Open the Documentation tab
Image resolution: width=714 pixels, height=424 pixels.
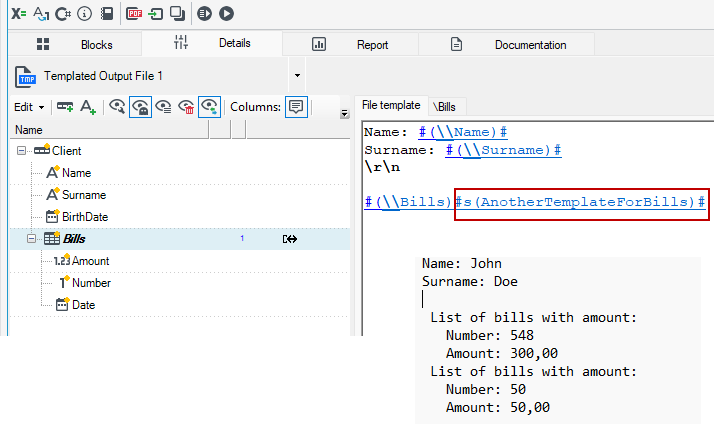coord(506,45)
